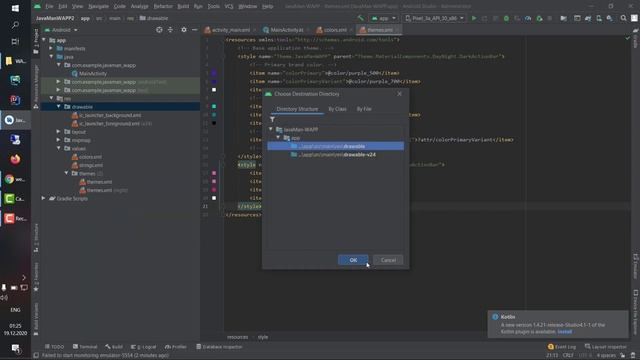640x360 pixels.
Task: Expand the manifests folder
Action: point(51,48)
